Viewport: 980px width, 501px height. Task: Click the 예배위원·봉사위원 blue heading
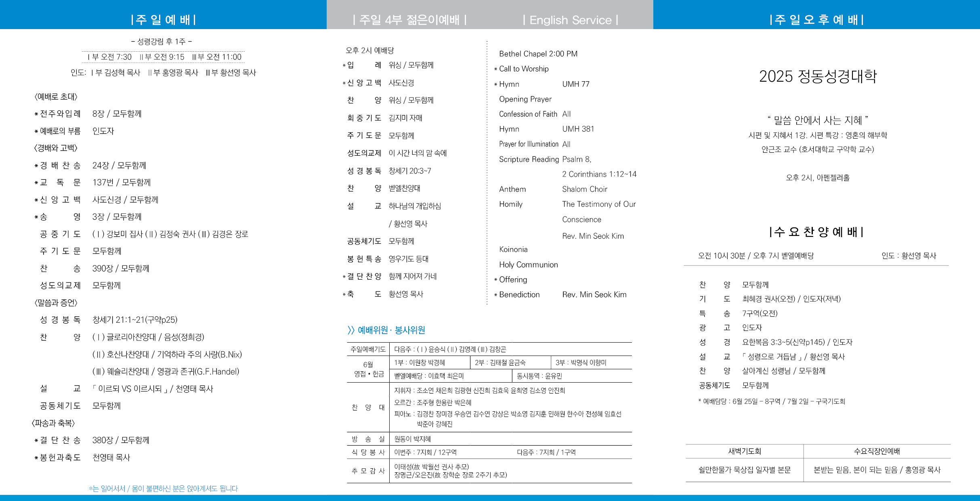coord(386,330)
